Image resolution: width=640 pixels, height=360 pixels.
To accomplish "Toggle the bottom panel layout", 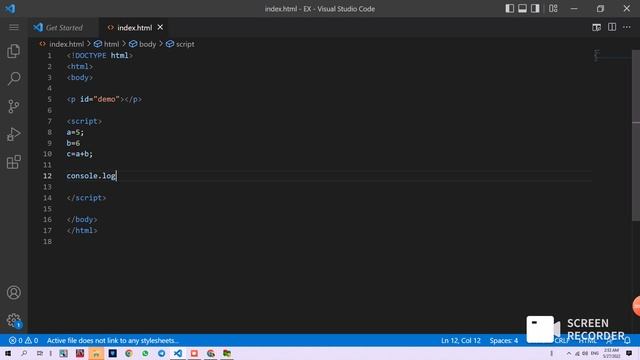I will point(522,9).
